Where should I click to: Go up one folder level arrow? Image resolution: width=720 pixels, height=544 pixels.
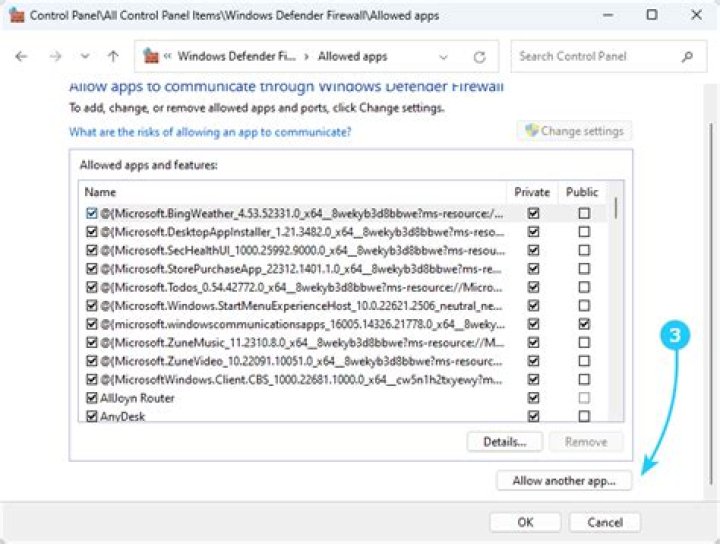113,56
